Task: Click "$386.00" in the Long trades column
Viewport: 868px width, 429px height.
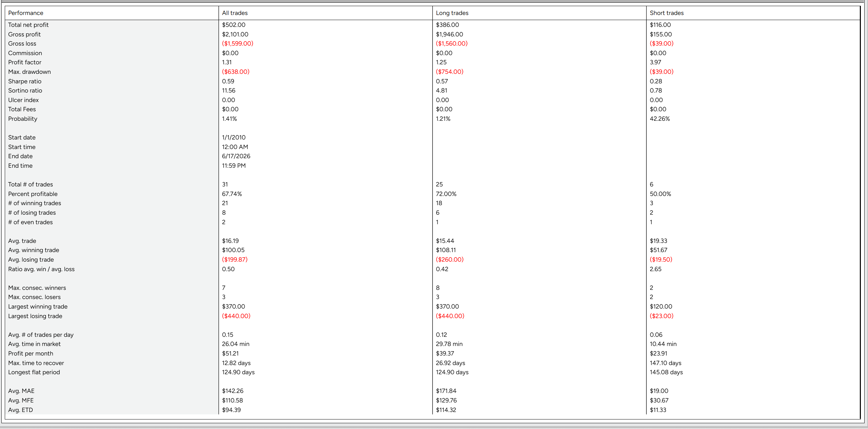Action: coord(447,25)
